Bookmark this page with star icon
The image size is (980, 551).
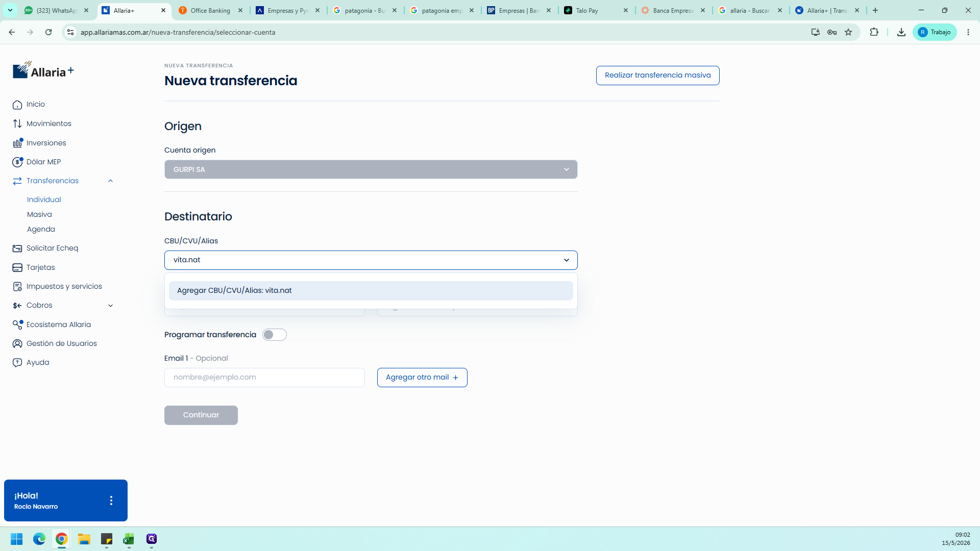point(848,32)
